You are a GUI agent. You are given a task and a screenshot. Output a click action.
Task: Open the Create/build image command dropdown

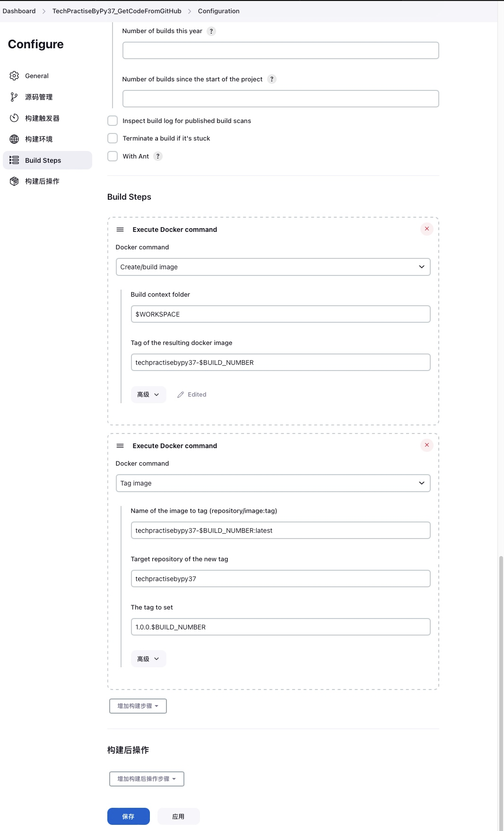273,267
